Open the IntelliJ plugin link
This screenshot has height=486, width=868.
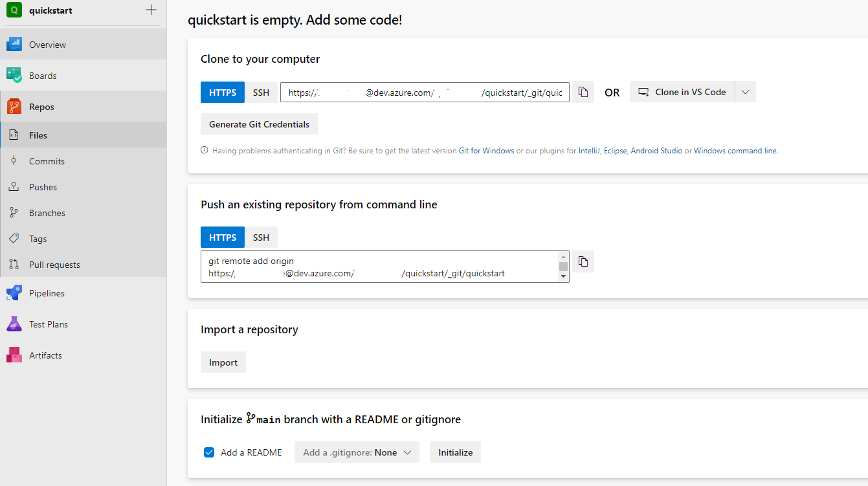pyautogui.click(x=590, y=151)
